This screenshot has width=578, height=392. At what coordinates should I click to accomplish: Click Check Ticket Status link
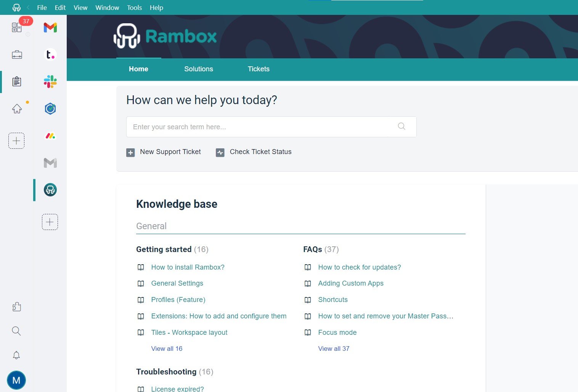[260, 152]
